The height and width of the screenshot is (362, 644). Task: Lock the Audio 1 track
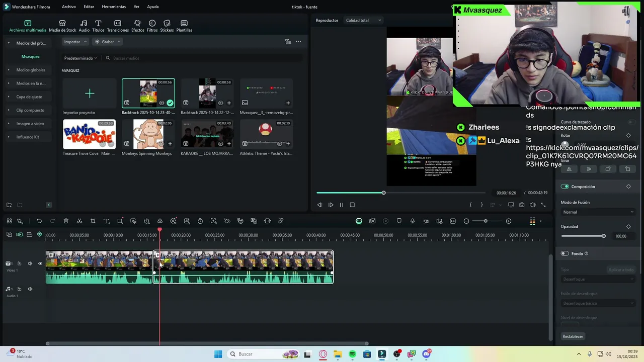tap(19, 289)
